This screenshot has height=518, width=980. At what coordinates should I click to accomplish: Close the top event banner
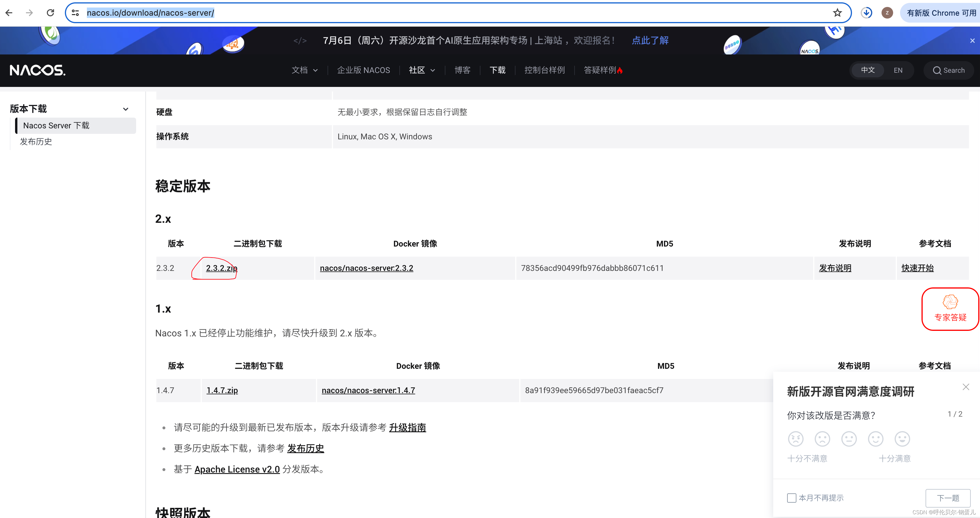972,40
